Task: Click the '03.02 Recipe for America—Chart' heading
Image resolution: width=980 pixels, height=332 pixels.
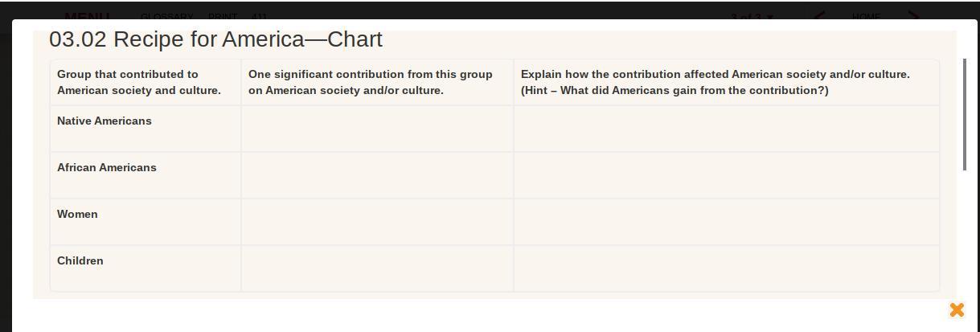Action: click(215, 39)
